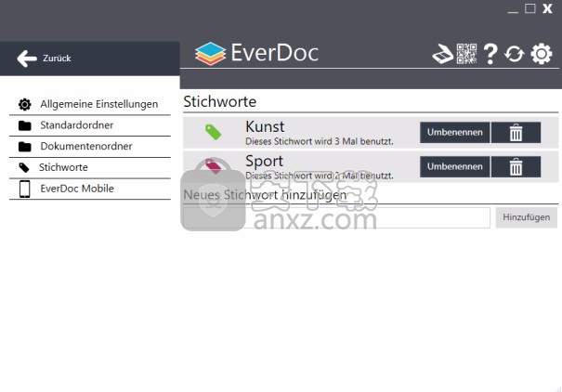Focus the new keyword input field
This screenshot has height=392, width=562.
click(x=336, y=217)
